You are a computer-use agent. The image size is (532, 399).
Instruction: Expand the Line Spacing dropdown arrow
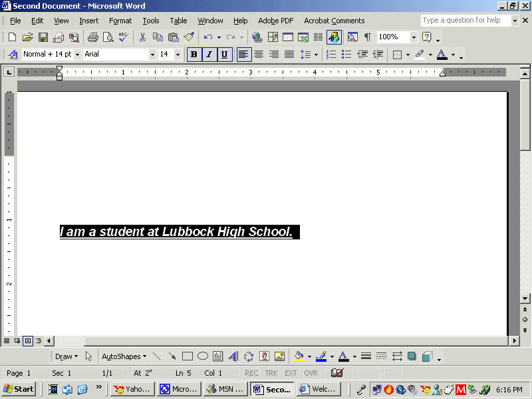tap(316, 55)
